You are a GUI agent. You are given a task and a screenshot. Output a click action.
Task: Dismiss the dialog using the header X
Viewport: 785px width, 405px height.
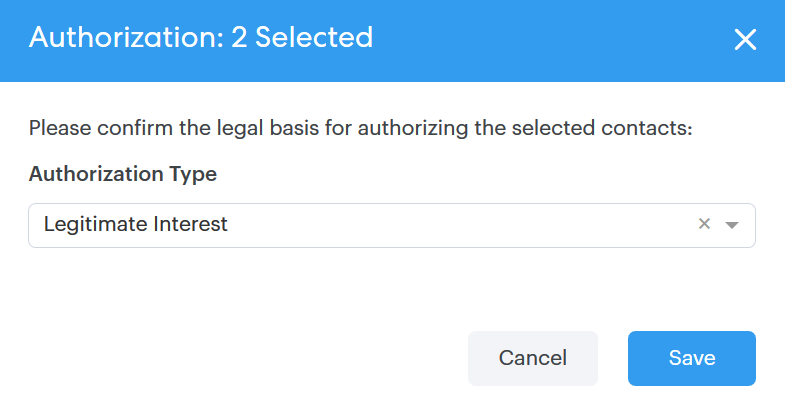coord(745,40)
